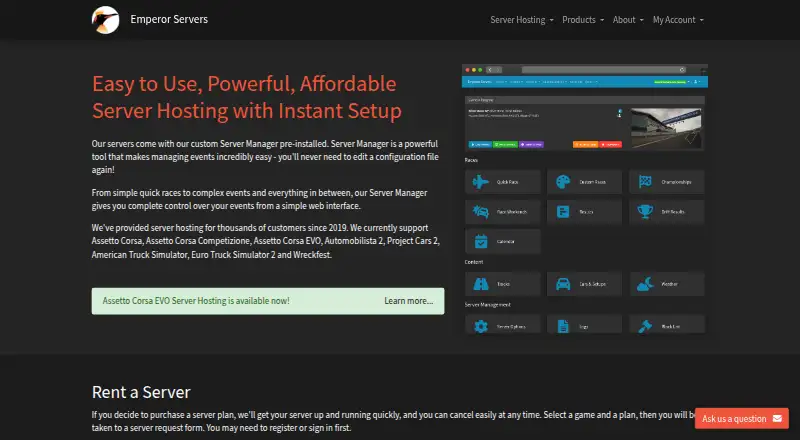Follow the Learn more... link
800x440 pixels.
[409, 301]
